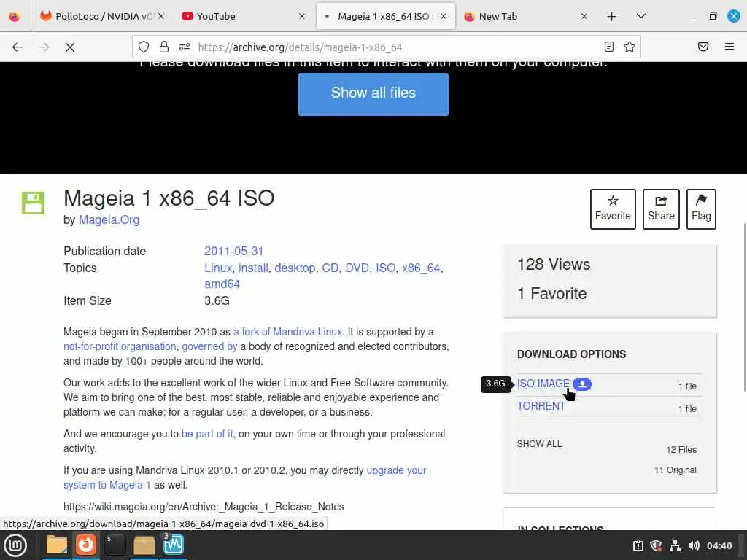Click SHOW ALL download options

[x=539, y=444]
